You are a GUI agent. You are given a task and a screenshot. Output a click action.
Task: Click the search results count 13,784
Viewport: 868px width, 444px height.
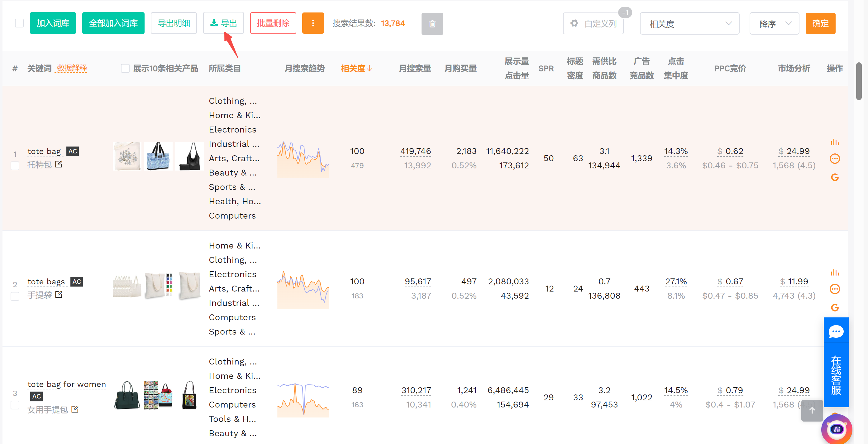point(393,23)
